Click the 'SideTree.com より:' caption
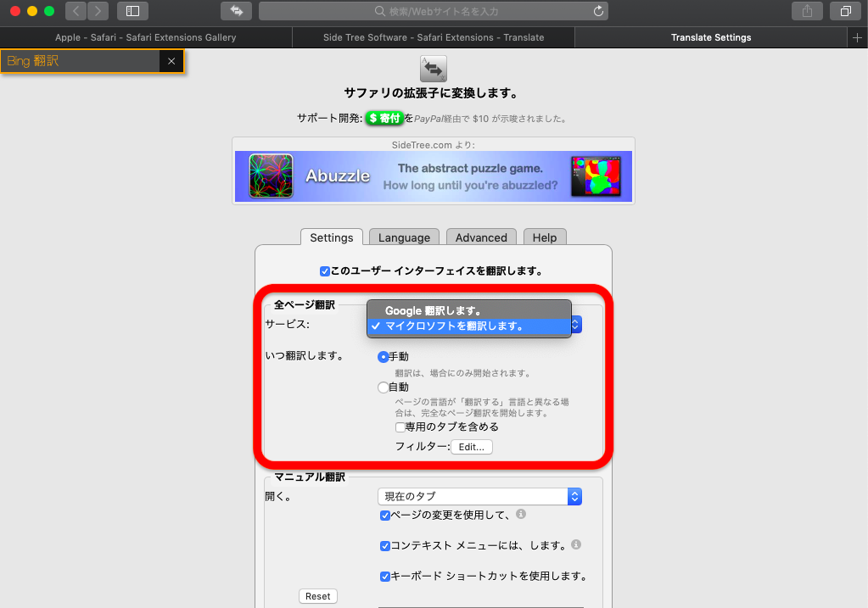Screen dimensions: 868x608 [x=434, y=145]
